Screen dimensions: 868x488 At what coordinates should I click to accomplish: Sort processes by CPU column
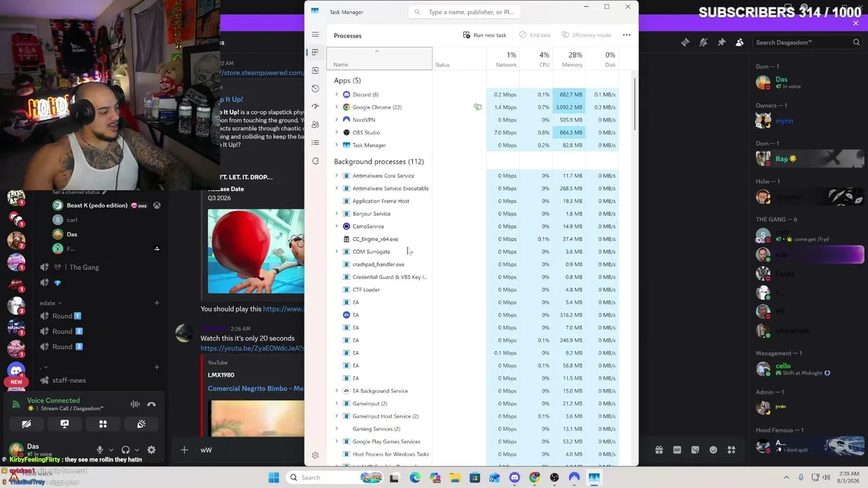536,59
